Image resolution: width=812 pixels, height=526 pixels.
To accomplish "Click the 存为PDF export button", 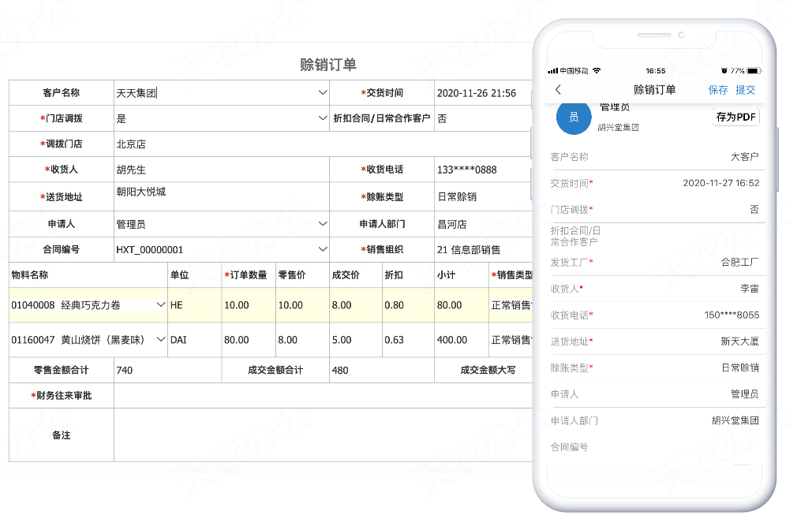I will pos(737,116).
